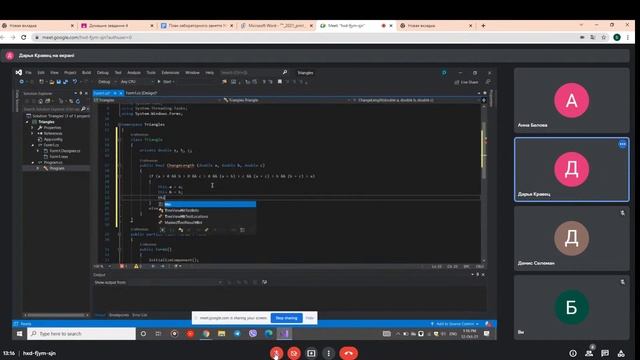This screenshot has width=640, height=360.
Task: Open the Meet more options three-dot menu
Action: (x=329, y=353)
